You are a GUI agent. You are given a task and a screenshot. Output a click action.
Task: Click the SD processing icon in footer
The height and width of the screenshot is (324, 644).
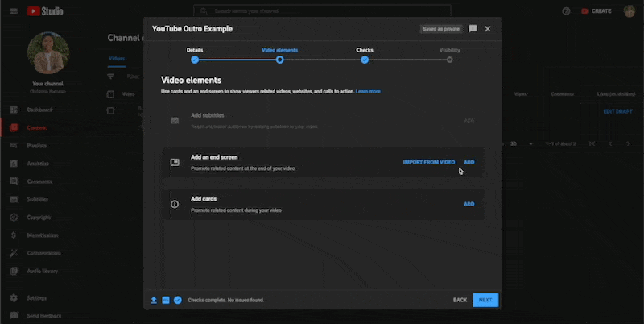(165, 300)
